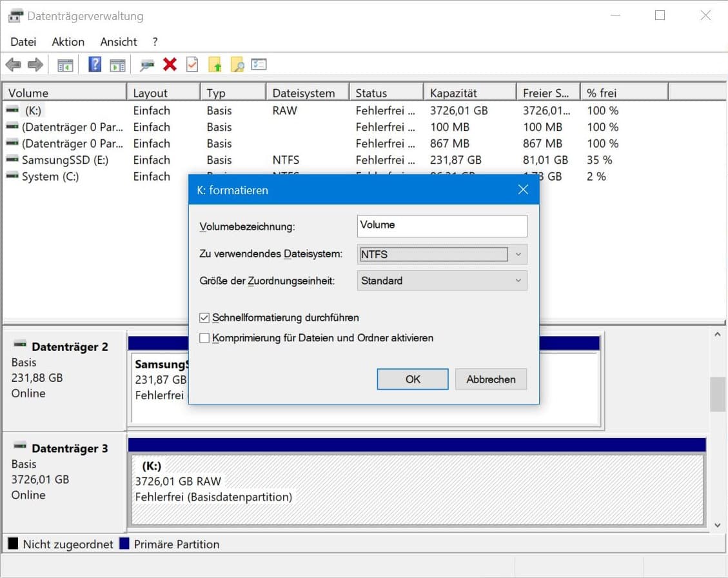
Task: Open the Ansicht menu
Action: [119, 42]
